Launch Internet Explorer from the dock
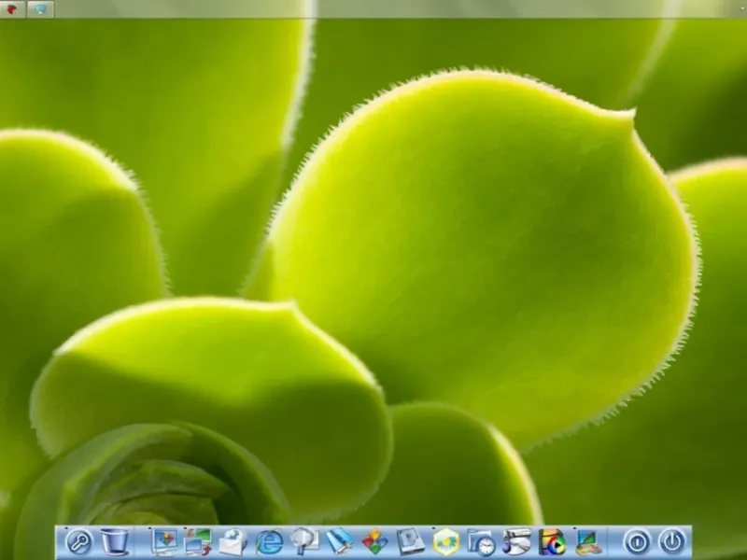 point(269,542)
